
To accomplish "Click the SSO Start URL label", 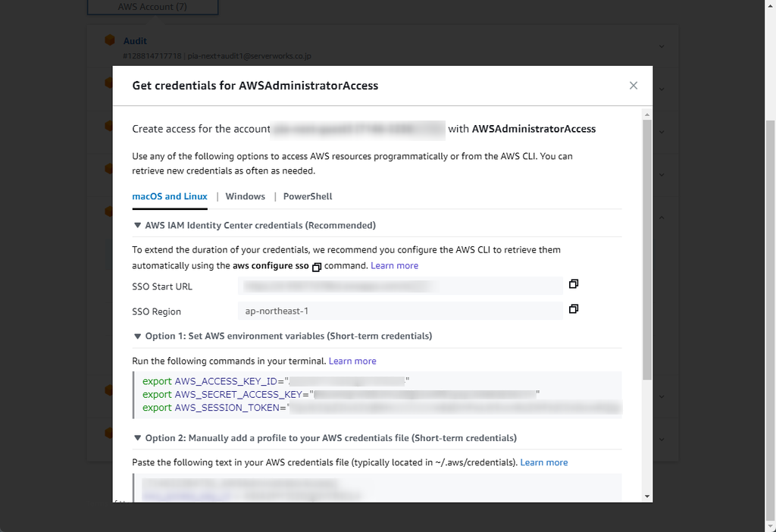I will click(x=162, y=286).
